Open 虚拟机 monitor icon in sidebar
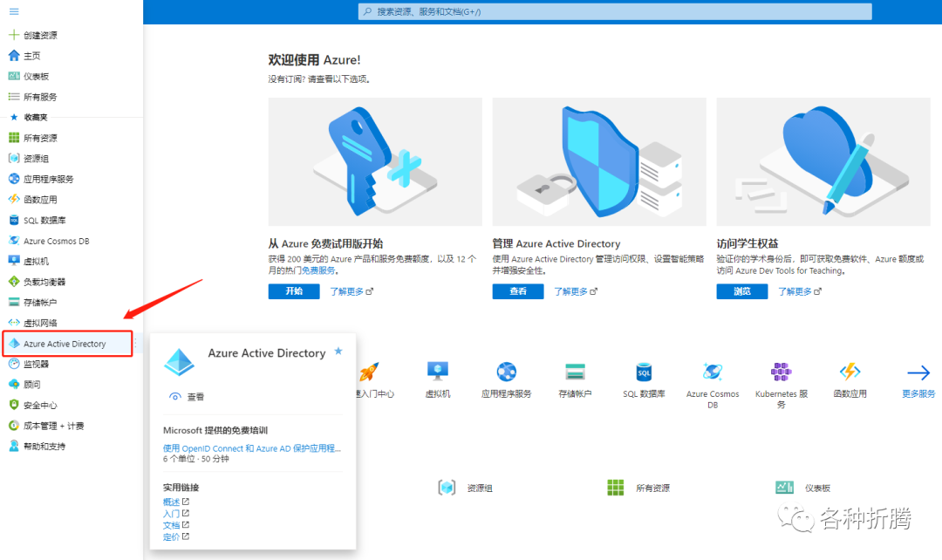This screenshot has height=560, width=942. tap(14, 261)
